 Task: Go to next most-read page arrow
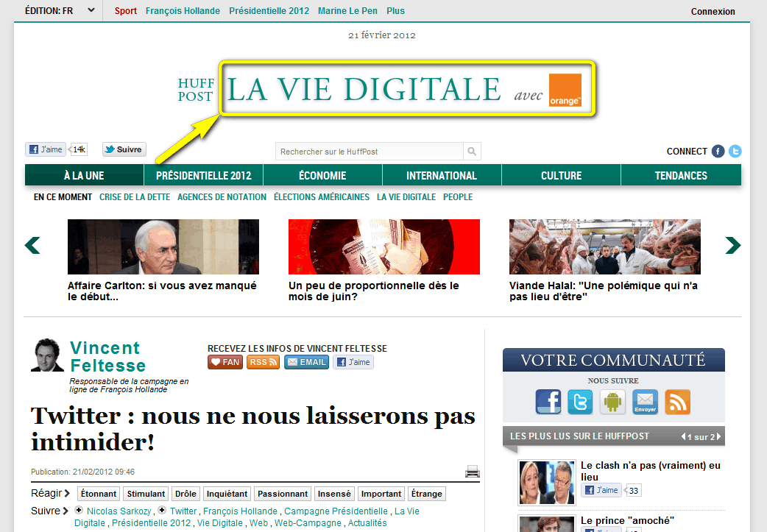click(x=718, y=436)
